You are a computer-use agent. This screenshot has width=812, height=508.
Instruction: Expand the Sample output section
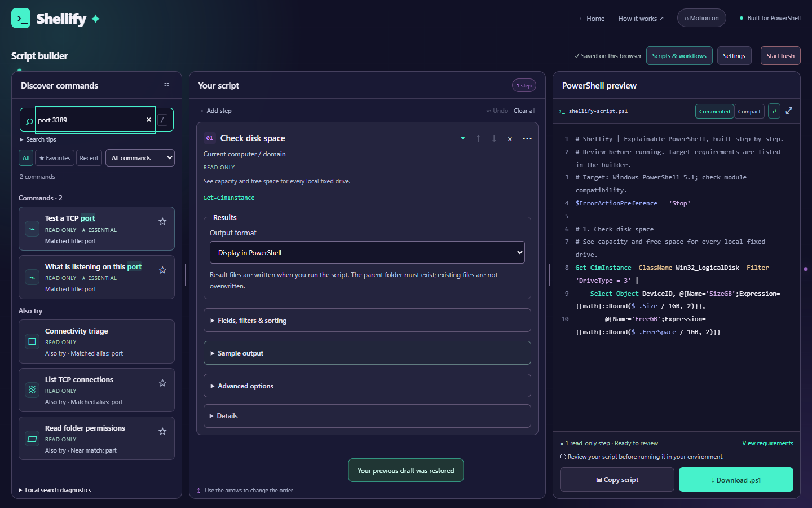coord(367,353)
